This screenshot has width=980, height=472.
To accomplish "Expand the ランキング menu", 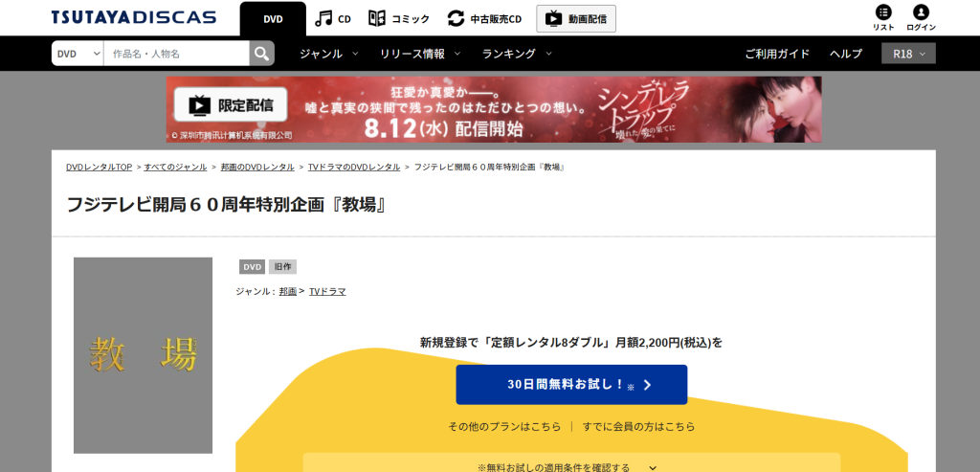I will click(517, 54).
